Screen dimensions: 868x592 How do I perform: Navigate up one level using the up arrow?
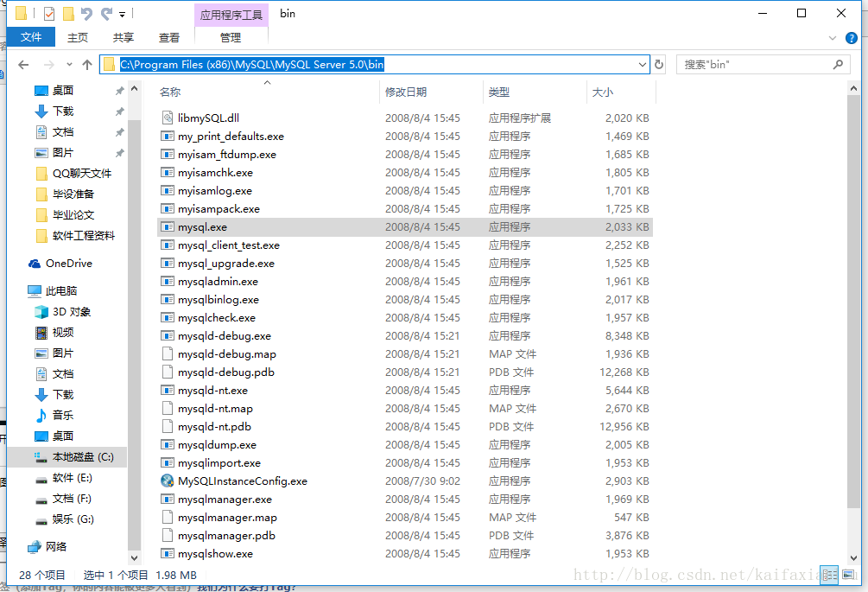pyautogui.click(x=86, y=63)
